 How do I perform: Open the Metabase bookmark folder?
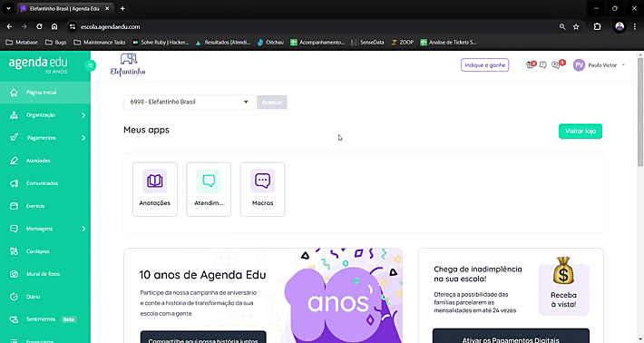point(22,43)
